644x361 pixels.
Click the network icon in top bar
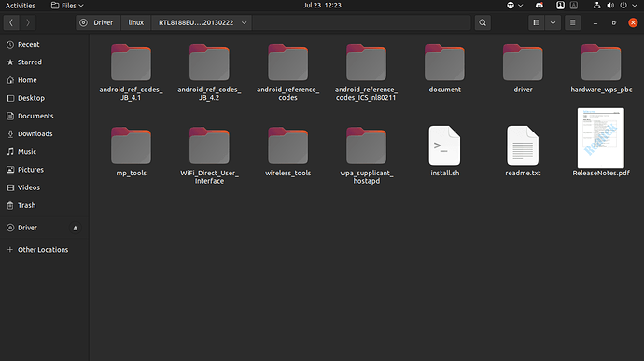(x=596, y=6)
